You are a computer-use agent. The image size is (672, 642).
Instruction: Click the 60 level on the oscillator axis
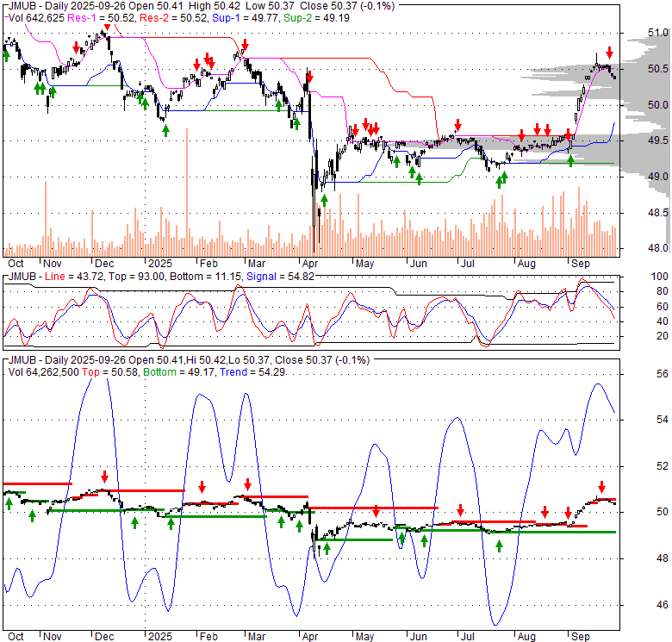pos(663,307)
